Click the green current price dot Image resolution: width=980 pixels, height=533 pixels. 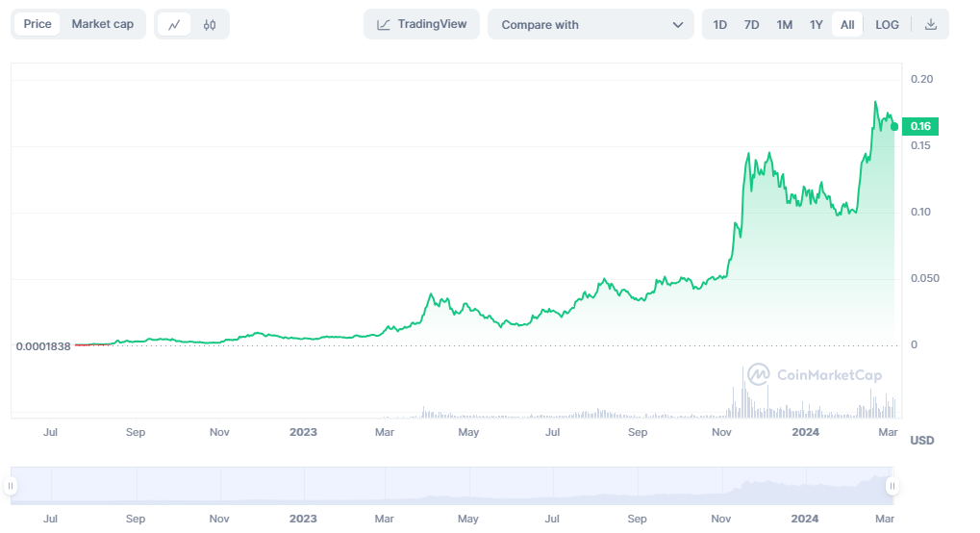pyautogui.click(x=894, y=126)
